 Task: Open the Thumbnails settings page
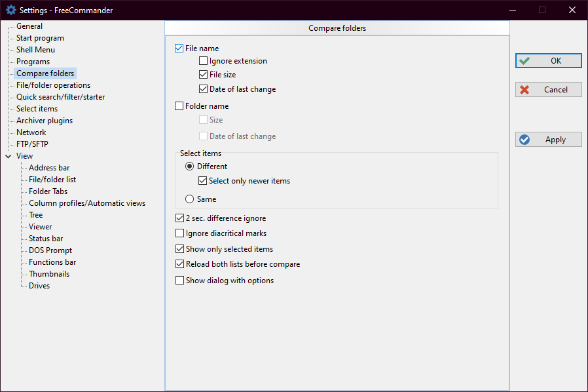(48, 274)
